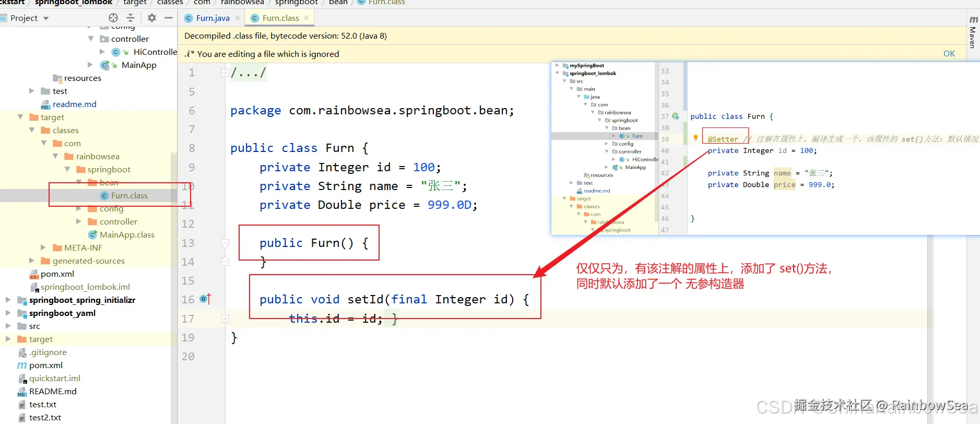Click the collapse all icon in Project panel
This screenshot has width=980, height=424.
tap(131, 18)
